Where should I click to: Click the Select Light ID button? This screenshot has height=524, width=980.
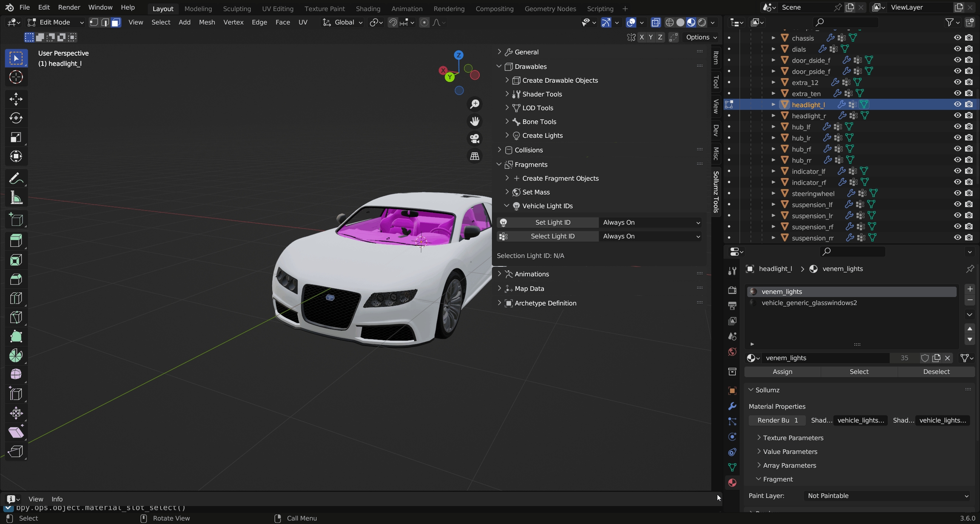[552, 236]
